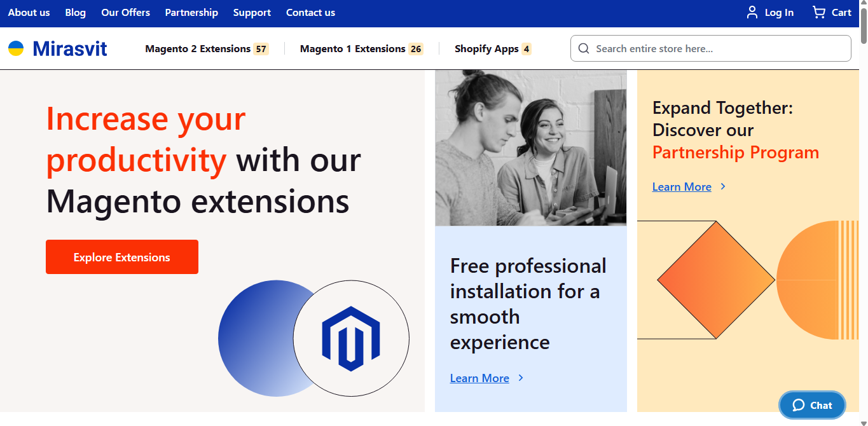Open the Chat bubble widget
The image size is (868, 426).
pos(812,405)
